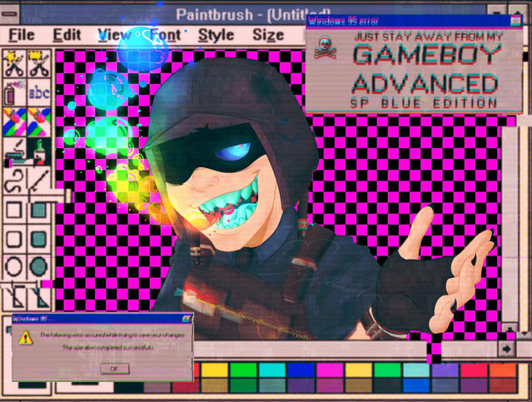This screenshot has width=532, height=402.
Task: Select the Color Eraser tool
Action: (14, 122)
